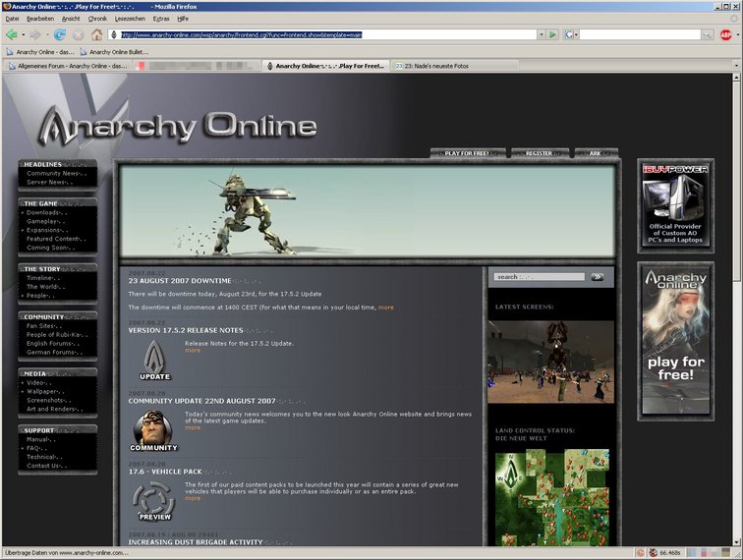Screen dimensions: 743x560
Task: Open Screenshots under Media
Action: click(x=45, y=400)
